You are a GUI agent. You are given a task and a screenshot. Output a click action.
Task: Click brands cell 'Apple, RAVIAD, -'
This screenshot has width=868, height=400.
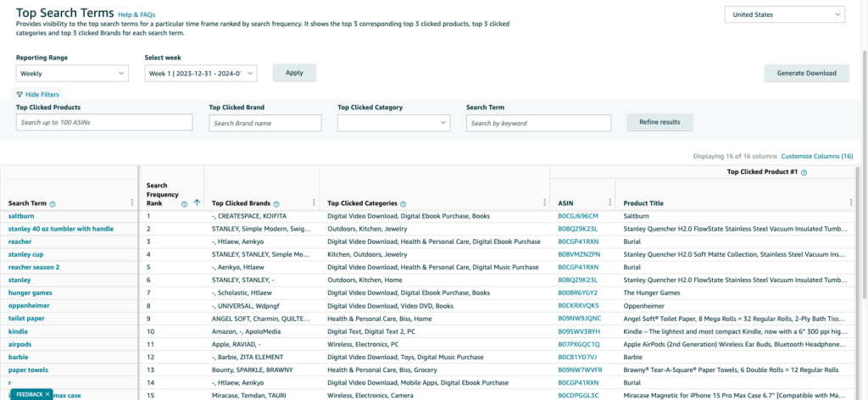pyautogui.click(x=236, y=344)
